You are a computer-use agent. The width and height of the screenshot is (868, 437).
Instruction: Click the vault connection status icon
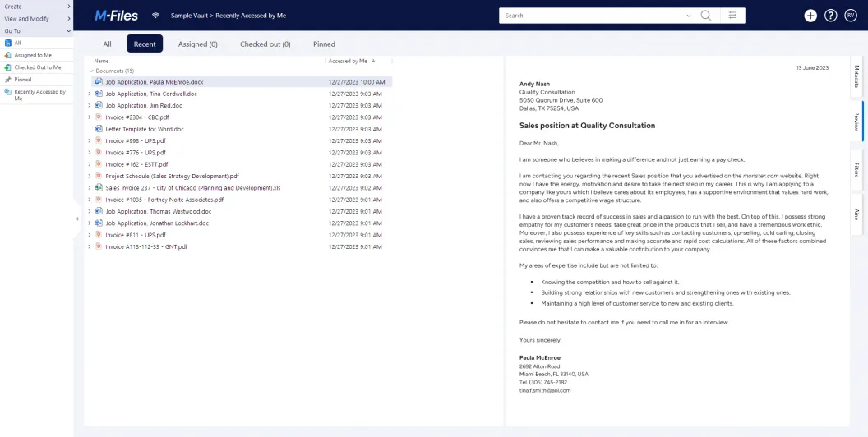click(x=156, y=16)
